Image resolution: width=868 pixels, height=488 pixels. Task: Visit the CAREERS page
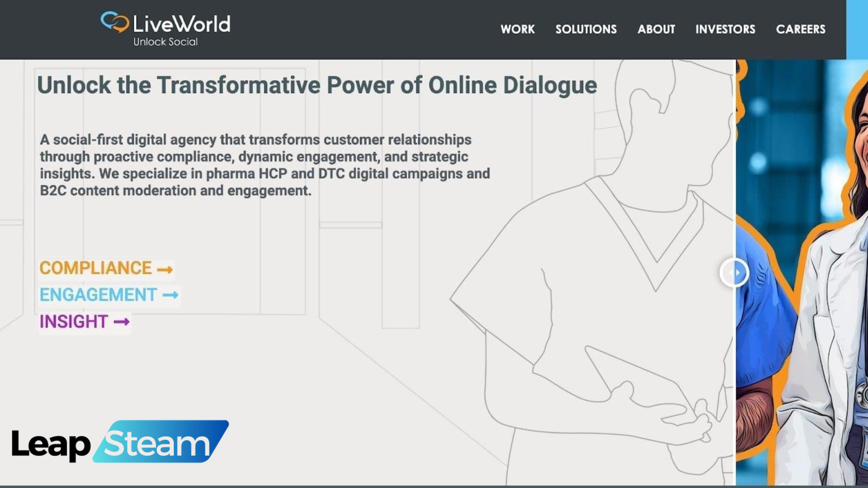point(801,29)
